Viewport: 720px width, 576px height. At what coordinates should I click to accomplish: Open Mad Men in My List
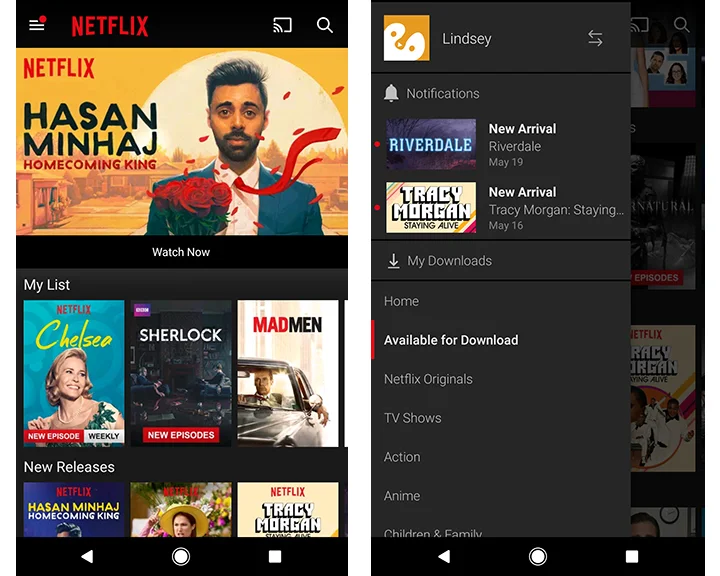click(x=288, y=373)
